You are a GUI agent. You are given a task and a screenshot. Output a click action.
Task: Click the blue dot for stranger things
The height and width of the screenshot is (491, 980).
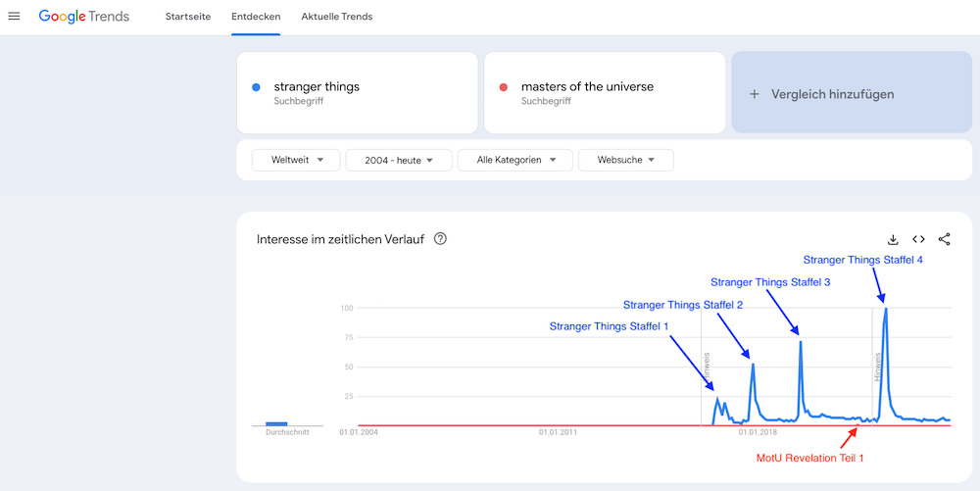[256, 87]
